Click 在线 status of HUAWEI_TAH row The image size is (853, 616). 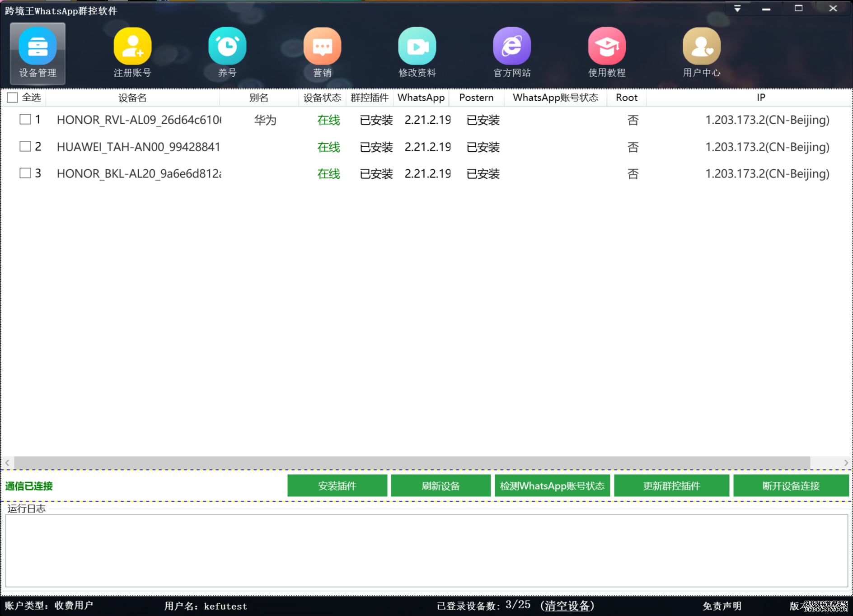click(x=328, y=147)
